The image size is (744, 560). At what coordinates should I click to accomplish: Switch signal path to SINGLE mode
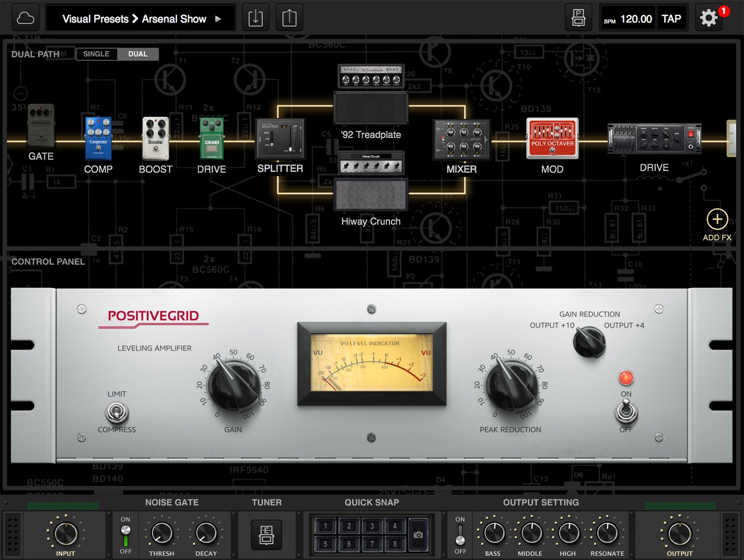(x=96, y=54)
